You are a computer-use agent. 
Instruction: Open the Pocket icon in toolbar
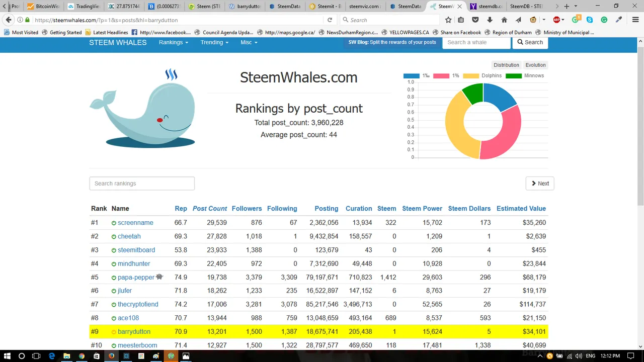[x=475, y=20]
